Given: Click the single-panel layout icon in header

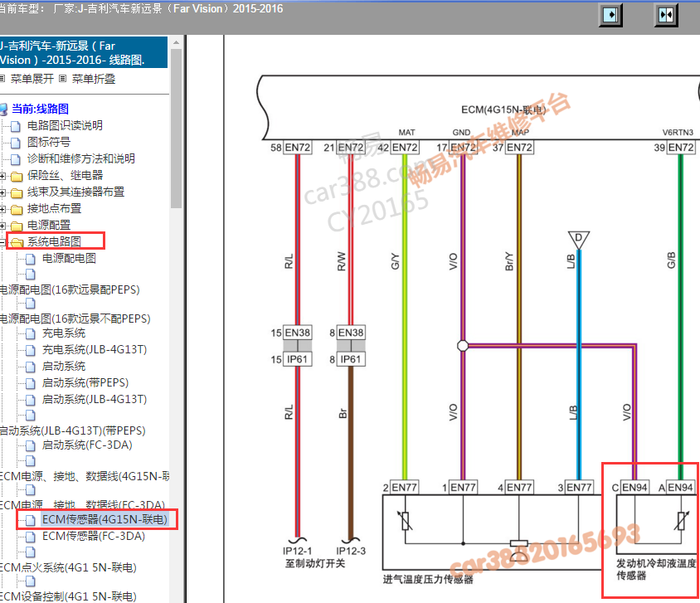Looking at the screenshot, I should 610,16.
